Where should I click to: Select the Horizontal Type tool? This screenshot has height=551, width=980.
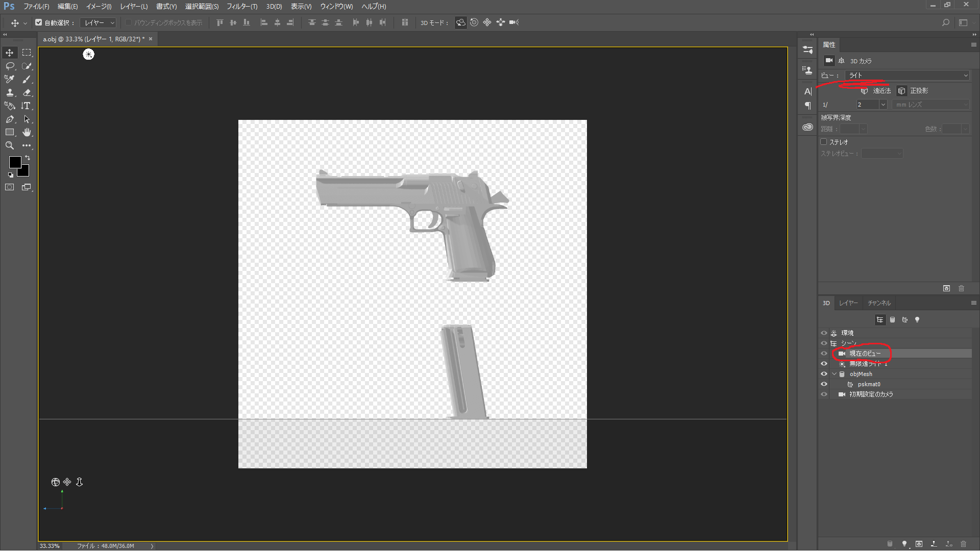[26, 106]
